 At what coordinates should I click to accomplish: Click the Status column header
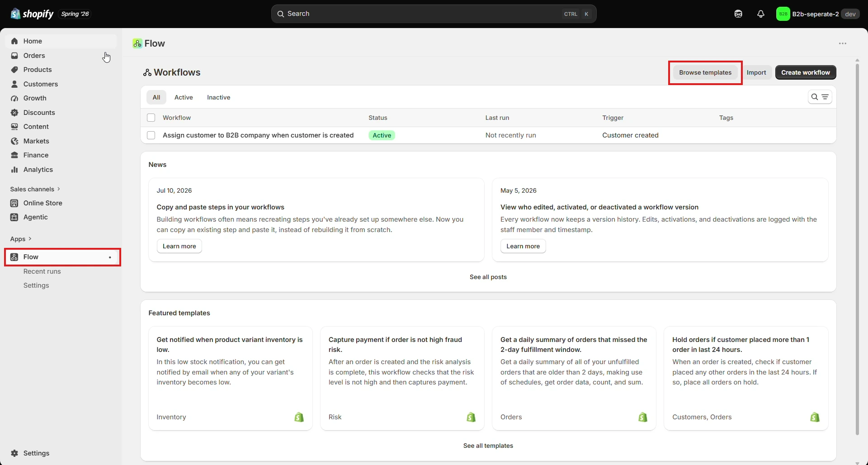pyautogui.click(x=378, y=118)
